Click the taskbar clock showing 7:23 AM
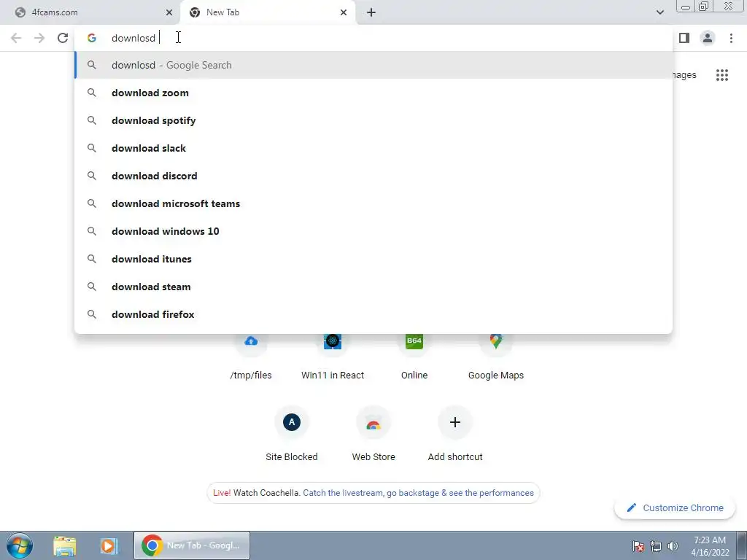 point(710,546)
